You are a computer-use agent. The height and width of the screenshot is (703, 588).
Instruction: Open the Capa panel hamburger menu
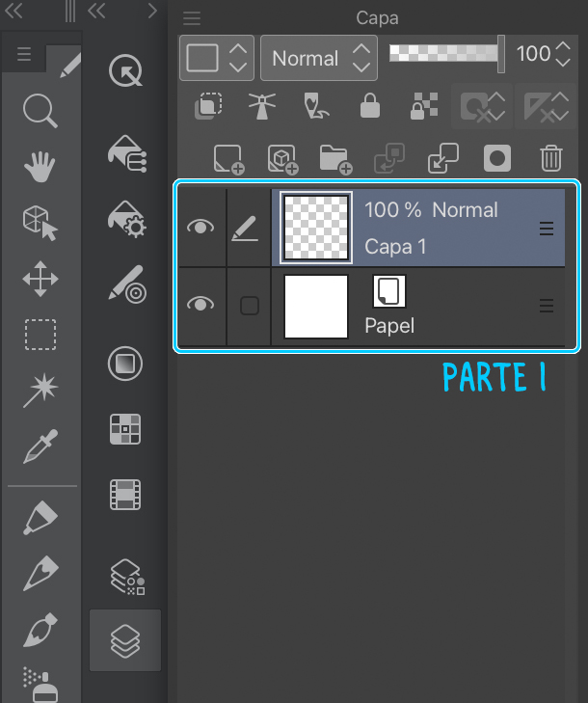192,18
